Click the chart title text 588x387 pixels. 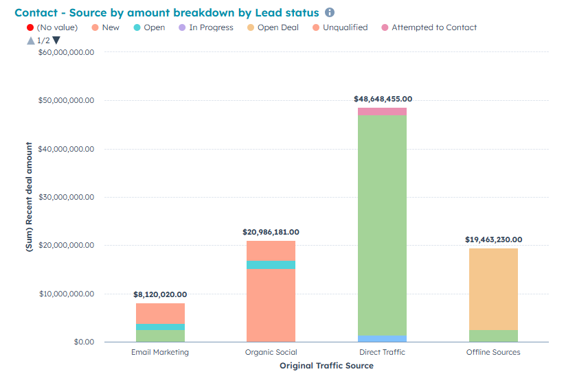click(x=167, y=13)
